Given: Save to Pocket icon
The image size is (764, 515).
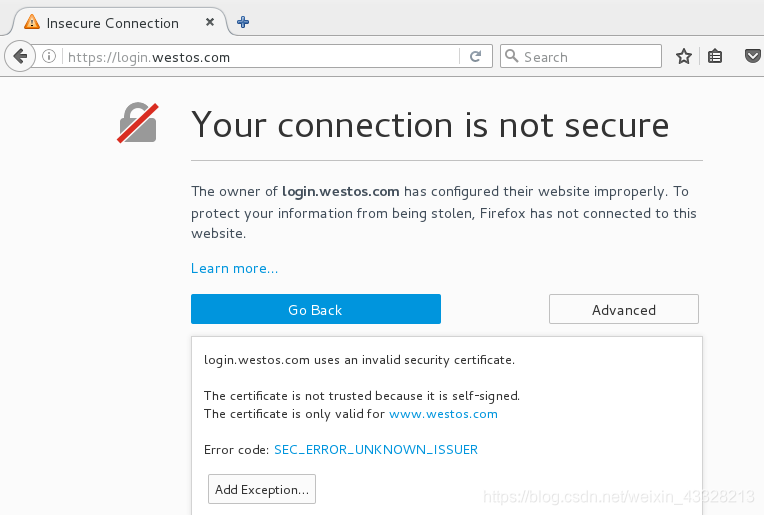Looking at the screenshot, I should point(752,56).
